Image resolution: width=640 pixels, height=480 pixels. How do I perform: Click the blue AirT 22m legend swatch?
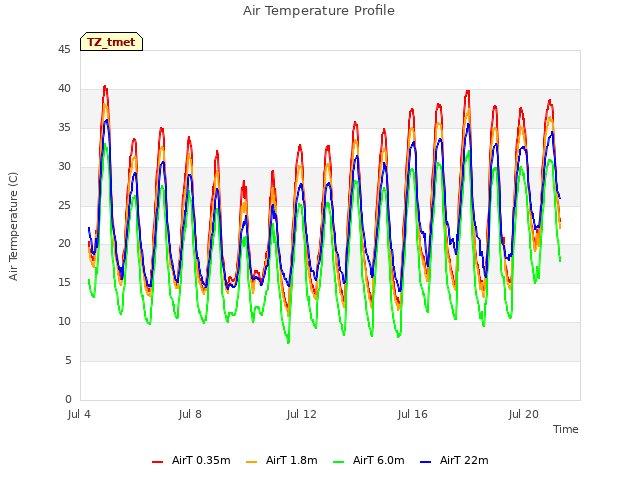(426, 462)
